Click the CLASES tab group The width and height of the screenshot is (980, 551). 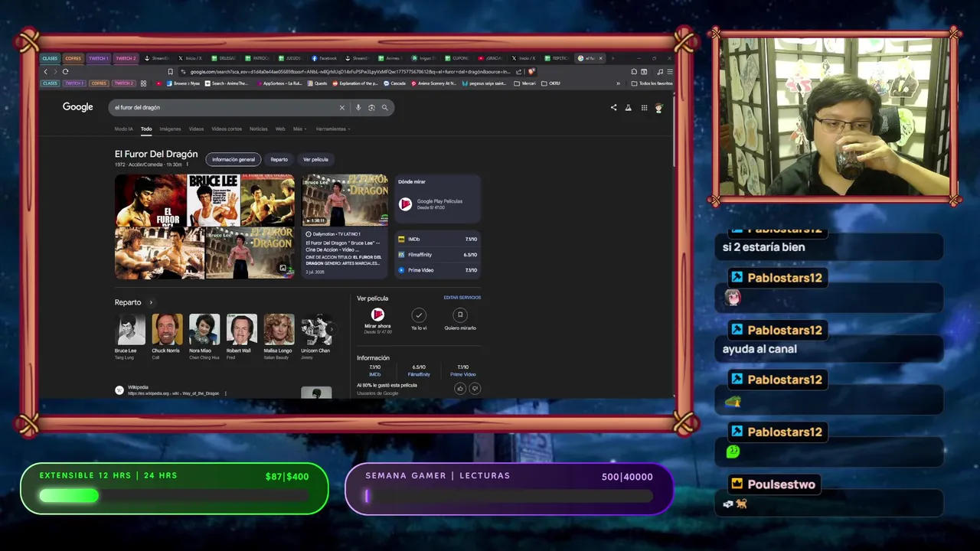pos(50,58)
